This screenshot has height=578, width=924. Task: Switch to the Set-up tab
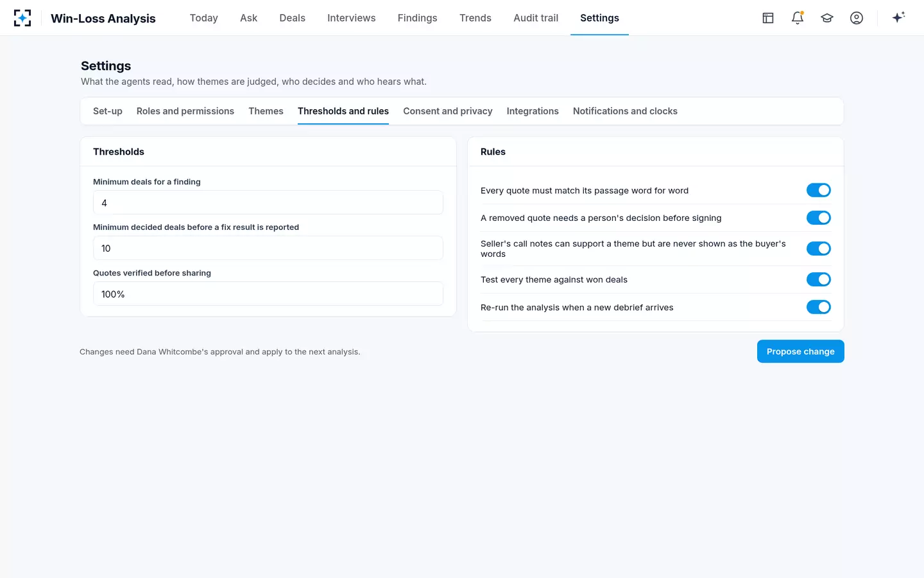[108, 111]
